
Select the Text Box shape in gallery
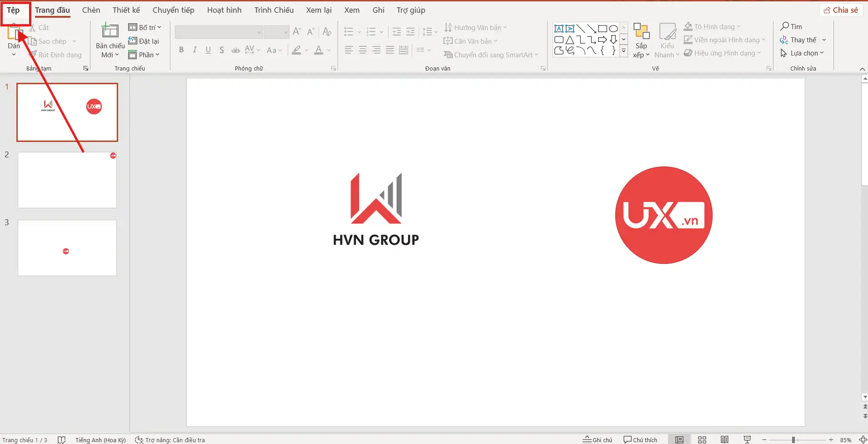pos(559,28)
